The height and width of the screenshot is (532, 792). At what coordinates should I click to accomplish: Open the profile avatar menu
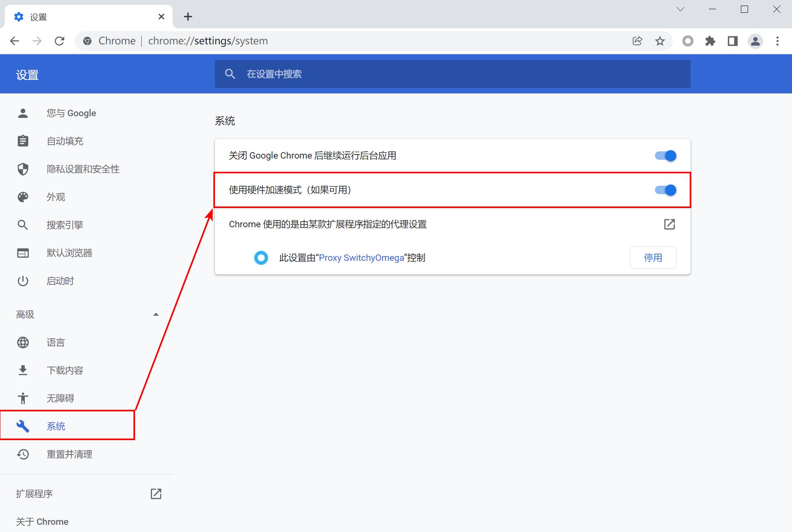coord(755,41)
